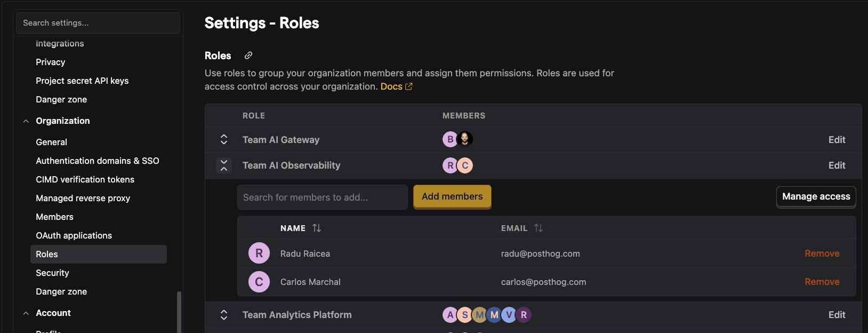Remove Radu Raicea from the role
The image size is (868, 333).
[x=822, y=253]
